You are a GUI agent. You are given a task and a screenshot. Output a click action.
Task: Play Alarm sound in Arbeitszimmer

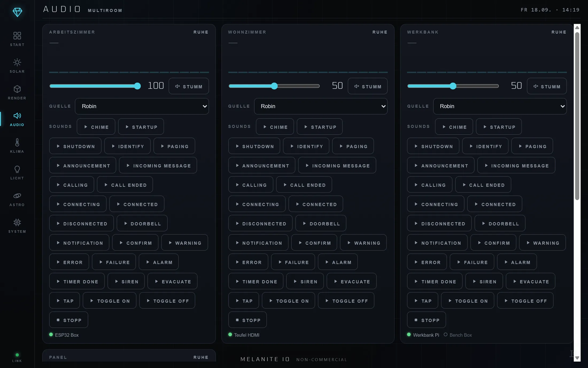click(x=159, y=262)
